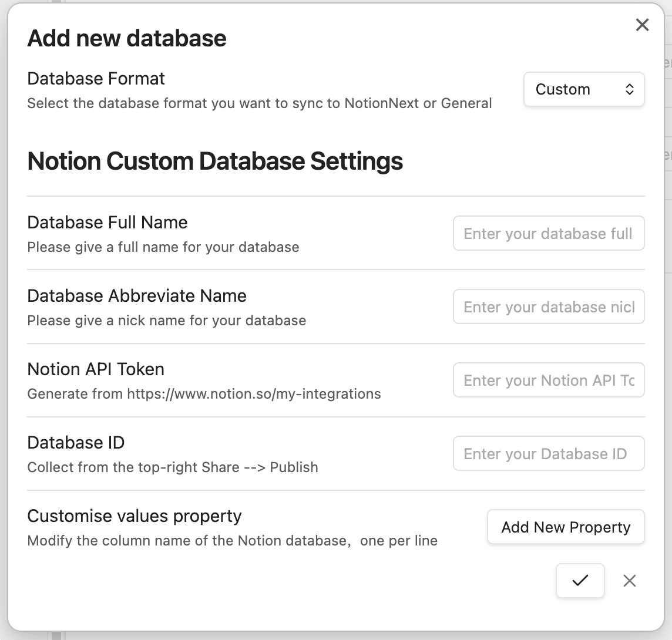Click the 'Database Full Name' label

coord(107,223)
